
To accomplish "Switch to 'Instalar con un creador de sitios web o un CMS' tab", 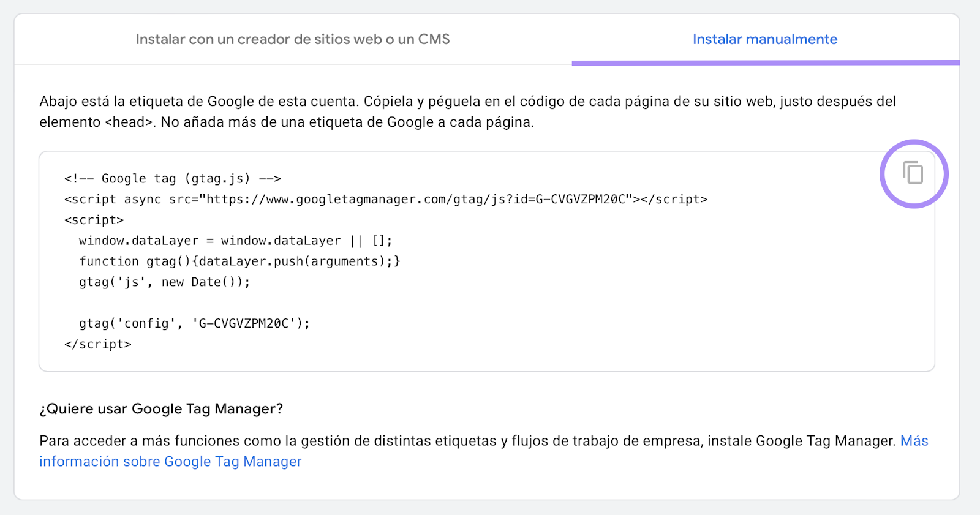I will [x=293, y=39].
